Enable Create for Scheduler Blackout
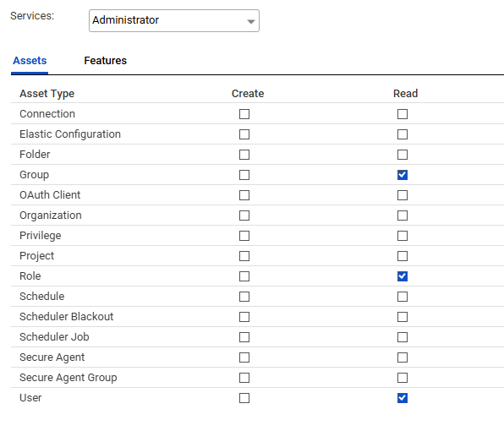Viewport: 504px width, 431px height. coord(244,317)
